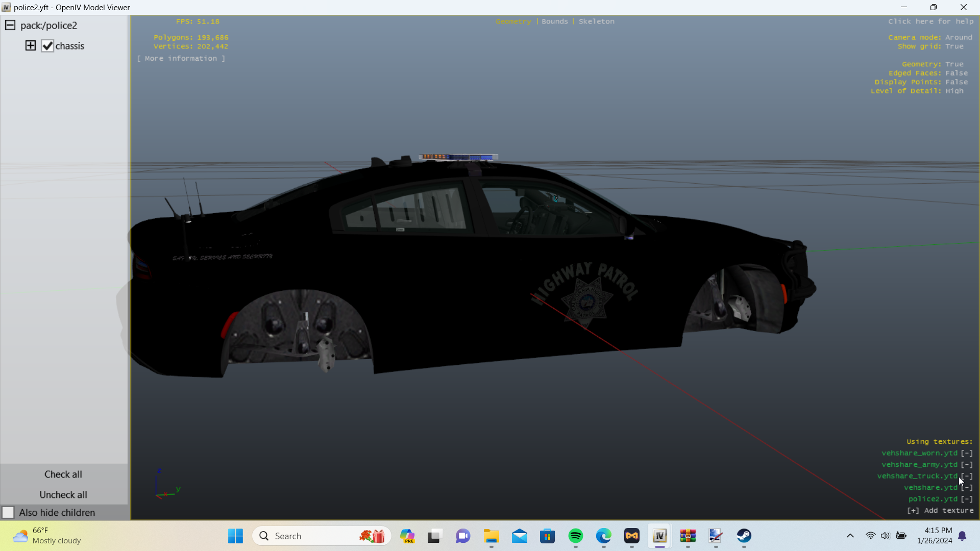Viewport: 980px width, 551px height.
Task: Open Spotify from the taskbar
Action: (575, 536)
